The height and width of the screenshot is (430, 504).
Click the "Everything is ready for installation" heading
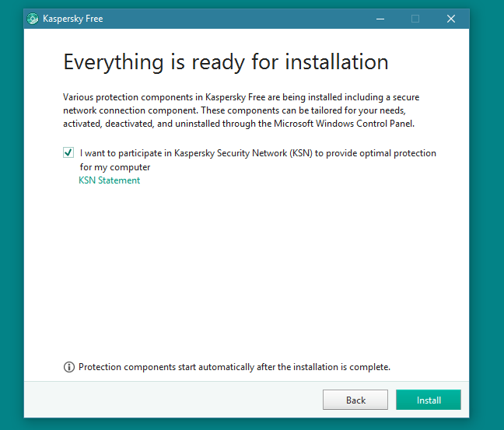[226, 62]
